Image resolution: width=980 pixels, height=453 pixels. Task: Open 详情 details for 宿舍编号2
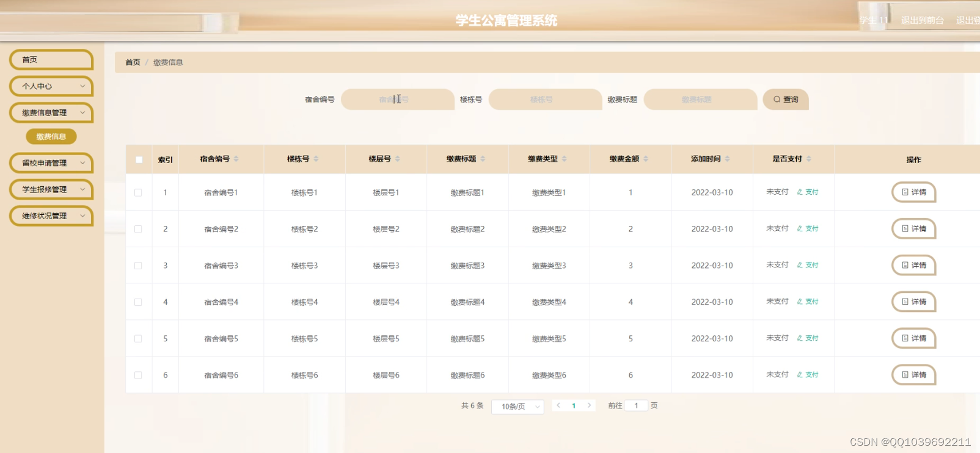pos(914,229)
